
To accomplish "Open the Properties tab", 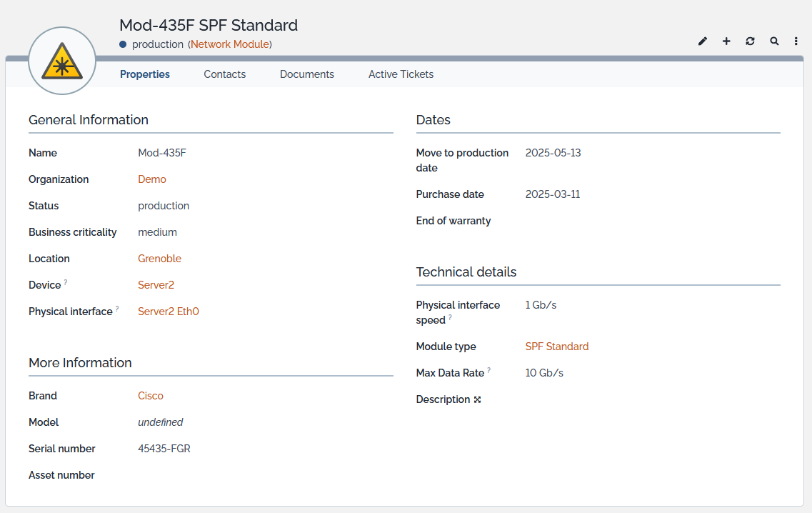I will 145,74.
